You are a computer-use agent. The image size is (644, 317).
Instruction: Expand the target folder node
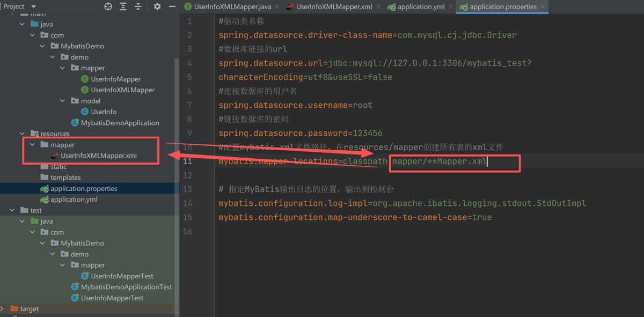(x=3, y=309)
